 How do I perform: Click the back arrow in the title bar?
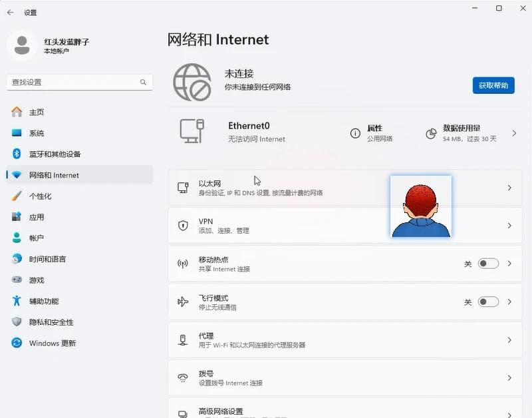pos(11,13)
